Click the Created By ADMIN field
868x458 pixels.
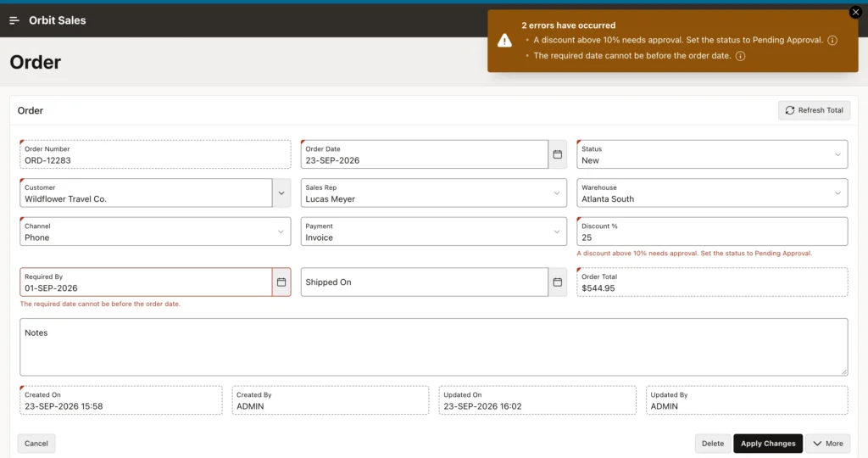point(330,400)
